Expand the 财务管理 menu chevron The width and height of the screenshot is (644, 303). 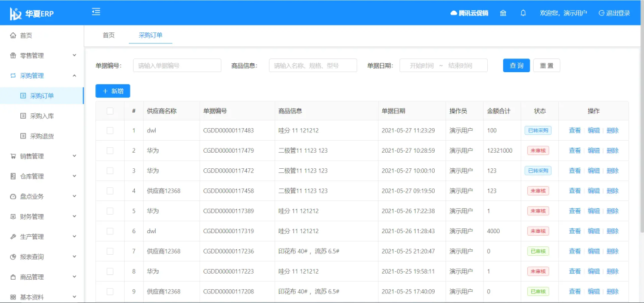75,217
